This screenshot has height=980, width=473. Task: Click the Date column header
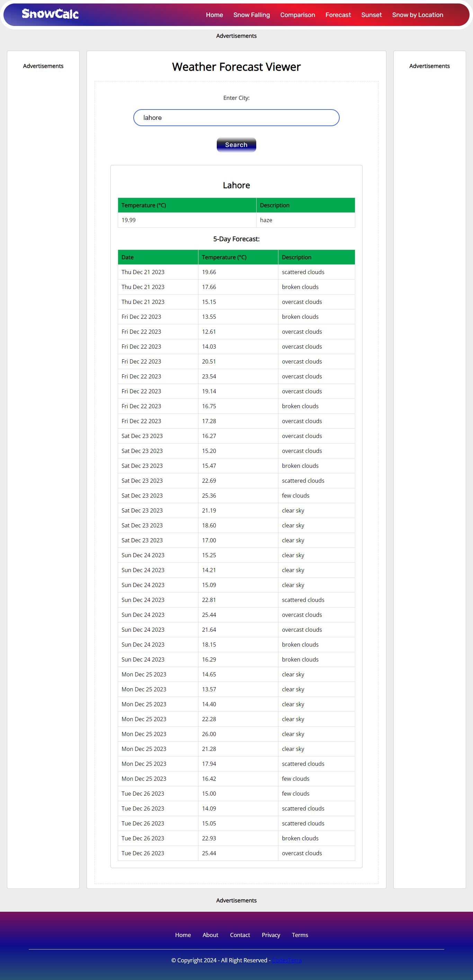pos(128,257)
